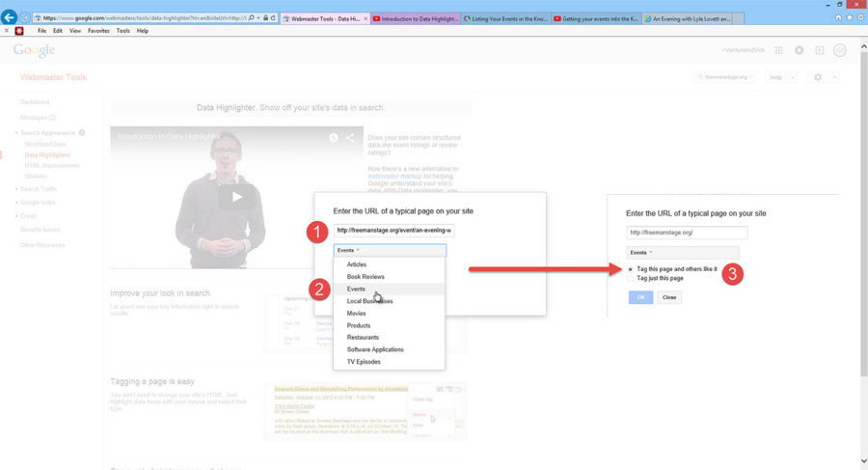Click the page's vertical scrollbar thumb
The width and height of the screenshot is (868, 470).
pyautogui.click(x=863, y=216)
